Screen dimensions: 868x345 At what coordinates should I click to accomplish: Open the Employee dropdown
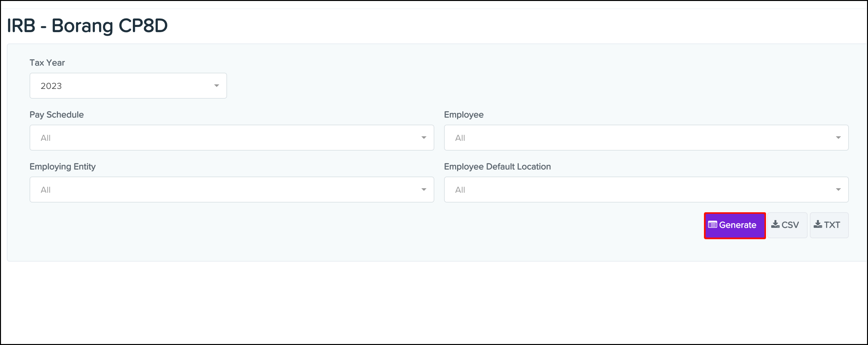click(646, 137)
